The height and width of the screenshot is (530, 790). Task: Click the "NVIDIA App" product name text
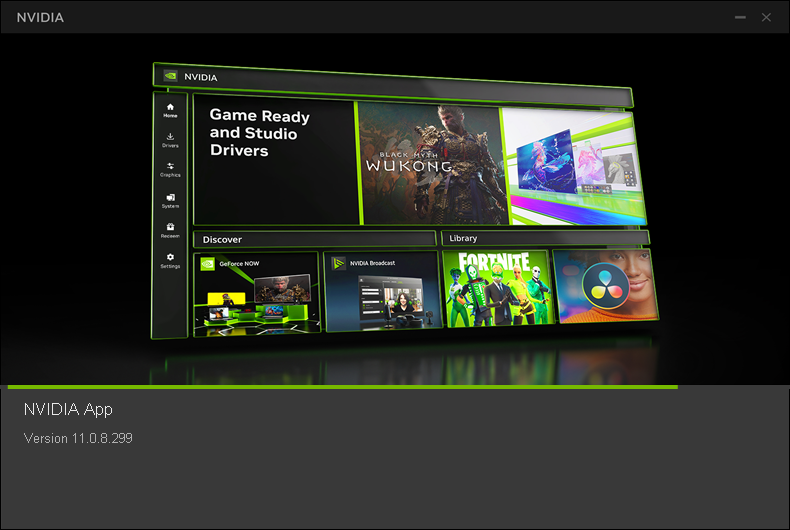[68, 410]
